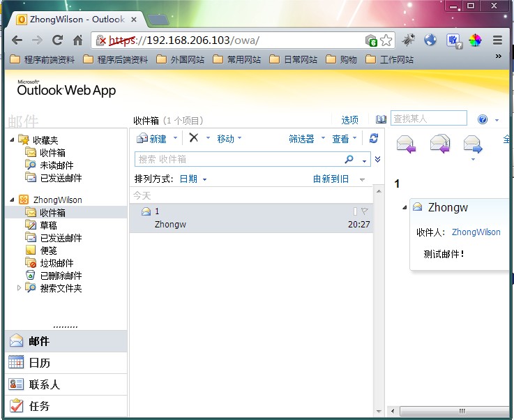Refresh the inbox with the refresh icon
Viewport: 514px width, 420px height.
point(374,138)
